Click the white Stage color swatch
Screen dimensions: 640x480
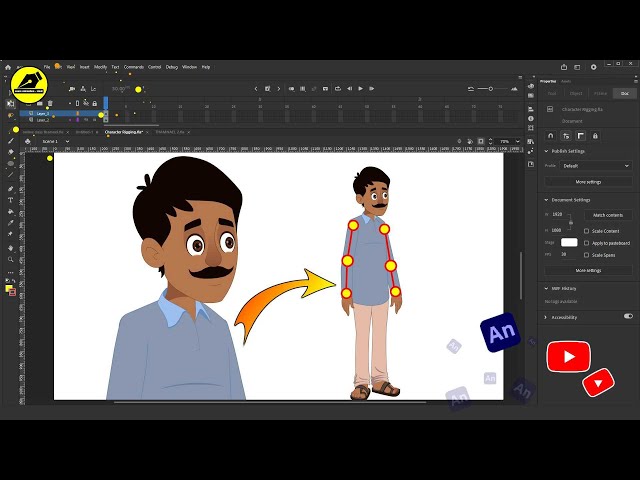pyautogui.click(x=569, y=242)
